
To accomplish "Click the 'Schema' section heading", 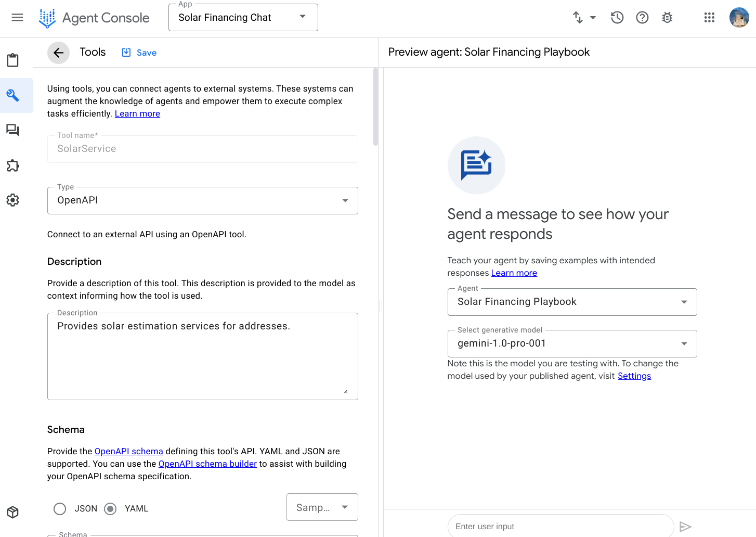I will click(66, 429).
